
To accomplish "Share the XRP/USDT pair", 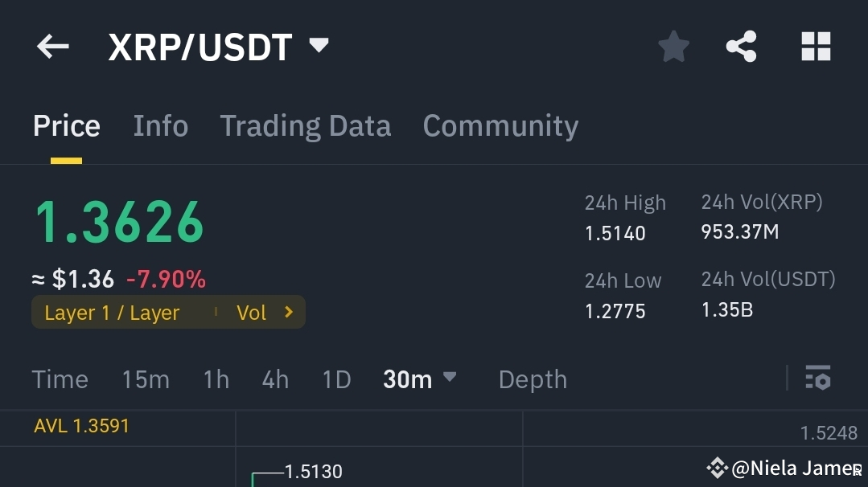I will [740, 46].
